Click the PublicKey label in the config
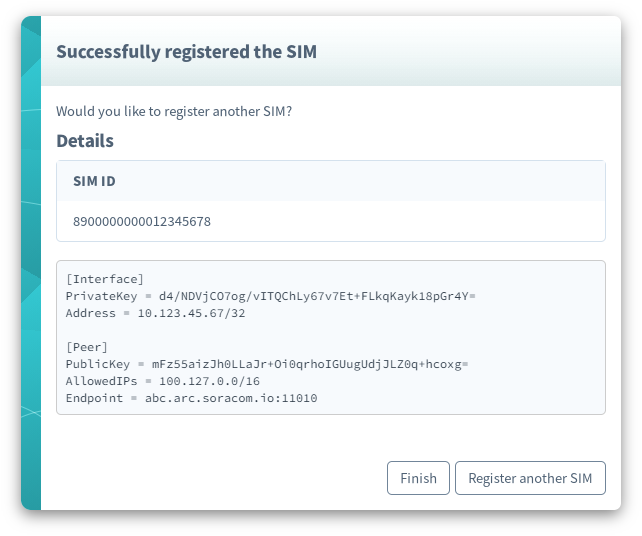This screenshot has height=536, width=642. point(98,364)
